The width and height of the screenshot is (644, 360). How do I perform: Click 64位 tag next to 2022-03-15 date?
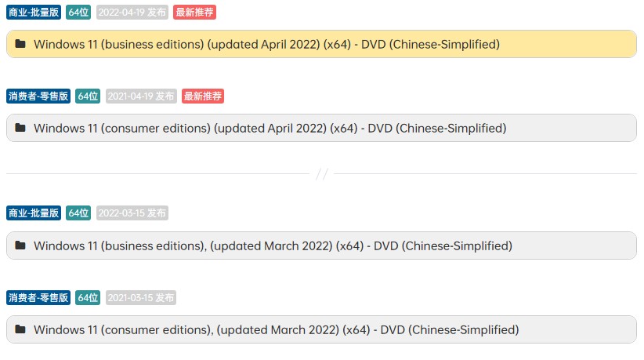click(78, 213)
